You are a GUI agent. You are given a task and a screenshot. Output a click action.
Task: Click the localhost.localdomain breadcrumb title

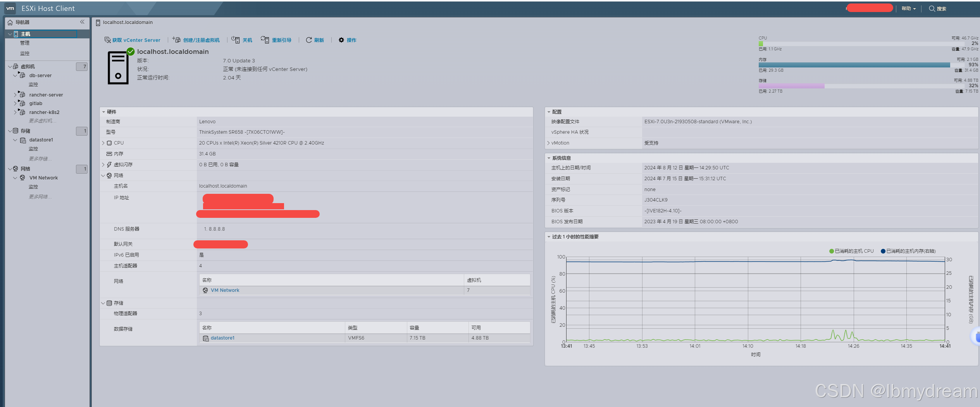pos(127,22)
